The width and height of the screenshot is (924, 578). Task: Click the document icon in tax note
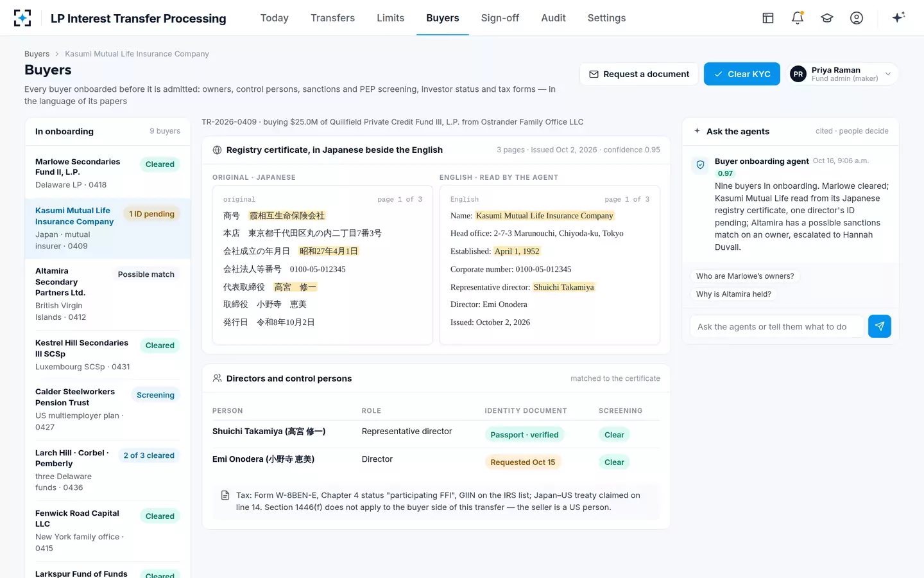pyautogui.click(x=225, y=495)
